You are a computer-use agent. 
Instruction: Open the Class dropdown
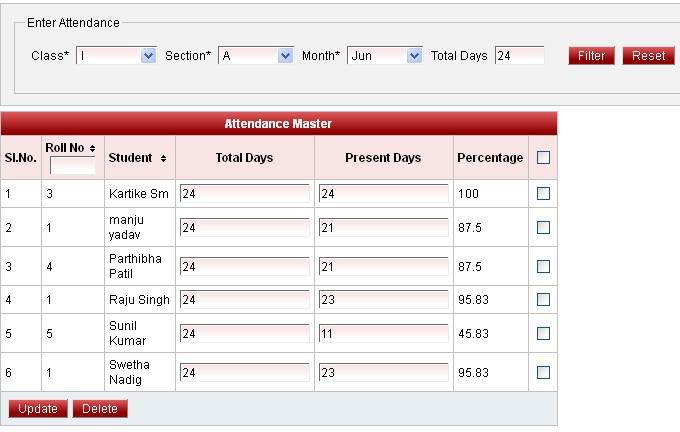click(x=148, y=56)
